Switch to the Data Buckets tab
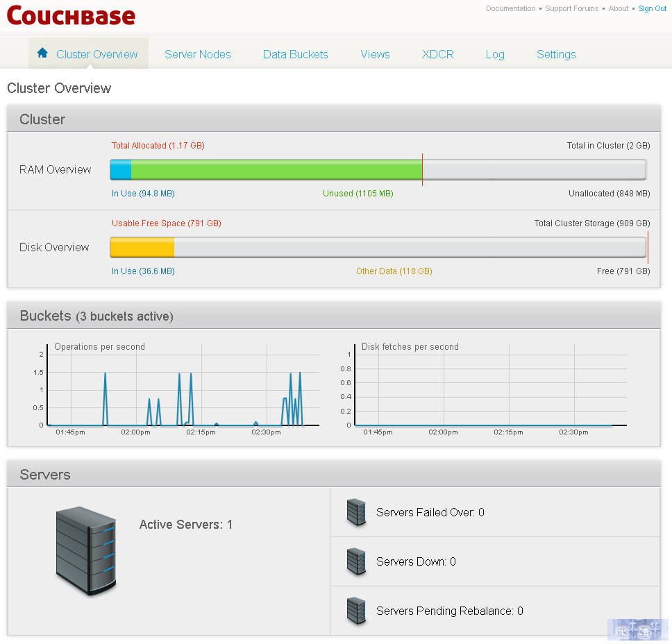The width and height of the screenshot is (672, 644). coord(295,54)
